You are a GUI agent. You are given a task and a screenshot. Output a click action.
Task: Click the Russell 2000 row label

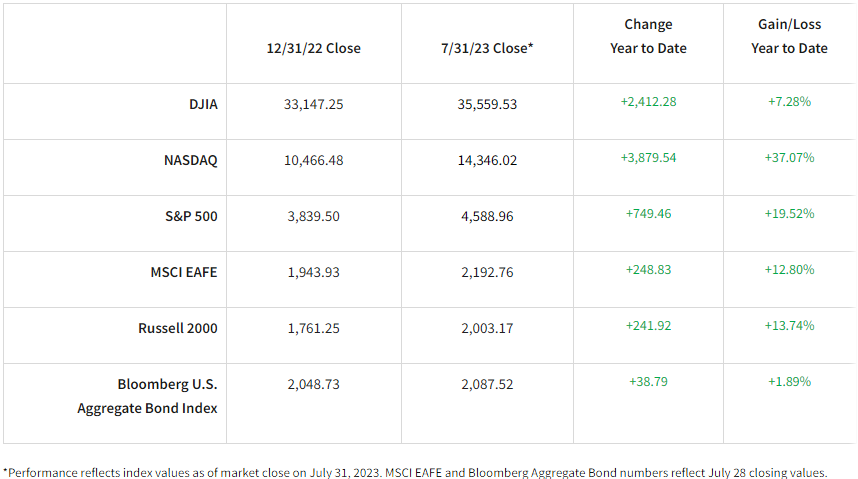click(178, 328)
